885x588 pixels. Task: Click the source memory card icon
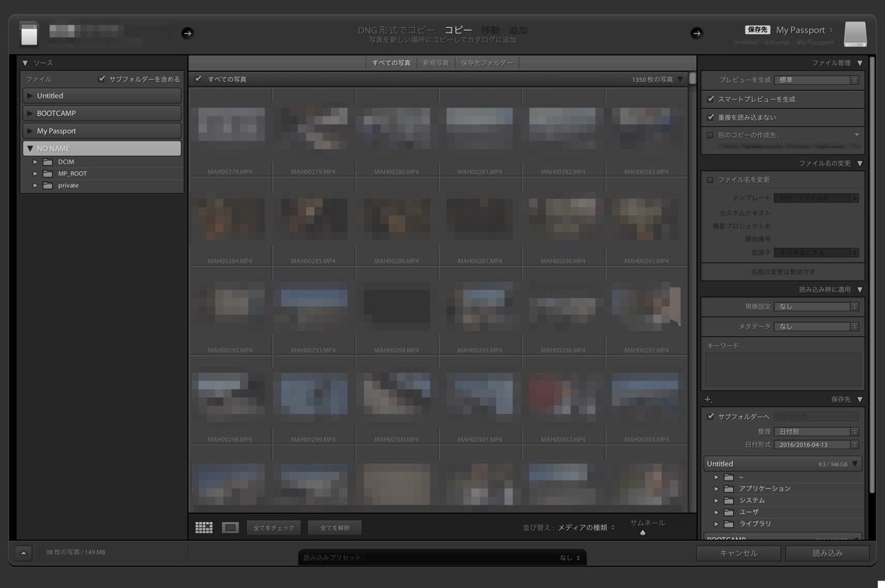point(28,33)
